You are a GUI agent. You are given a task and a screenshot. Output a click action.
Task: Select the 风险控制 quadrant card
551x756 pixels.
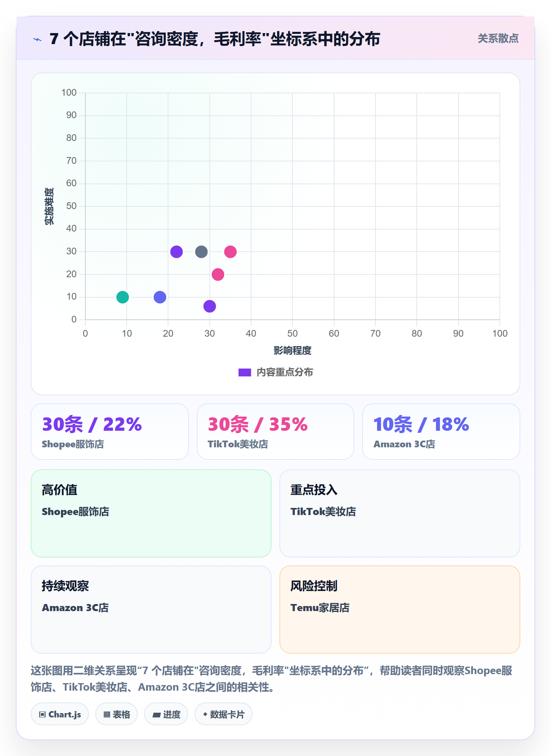click(400, 610)
